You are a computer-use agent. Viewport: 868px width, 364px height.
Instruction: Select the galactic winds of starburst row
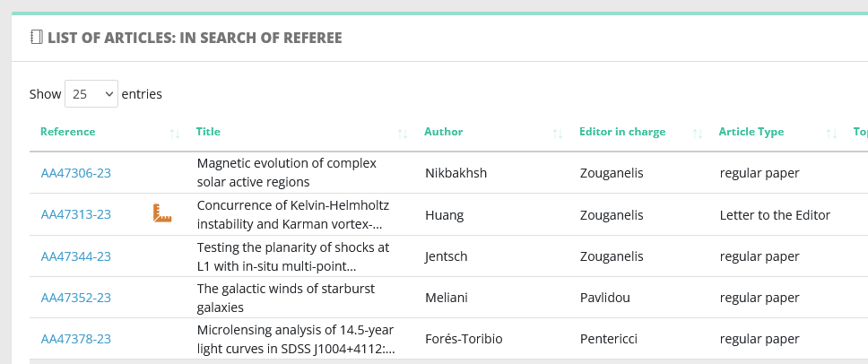(448, 298)
